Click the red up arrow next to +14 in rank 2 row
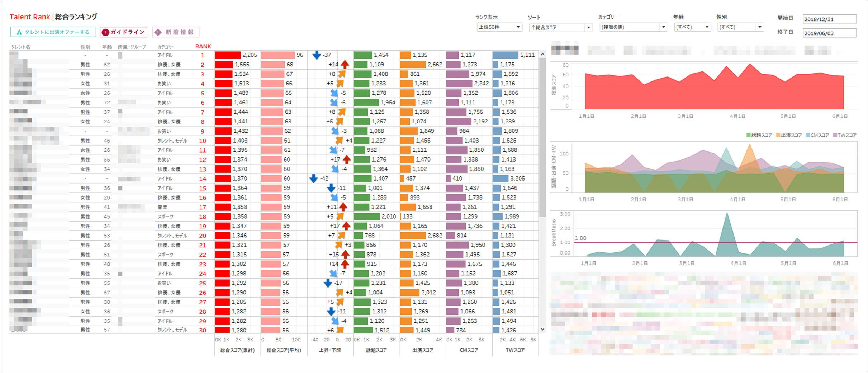Screen dimensions: 868x373 click(345, 65)
